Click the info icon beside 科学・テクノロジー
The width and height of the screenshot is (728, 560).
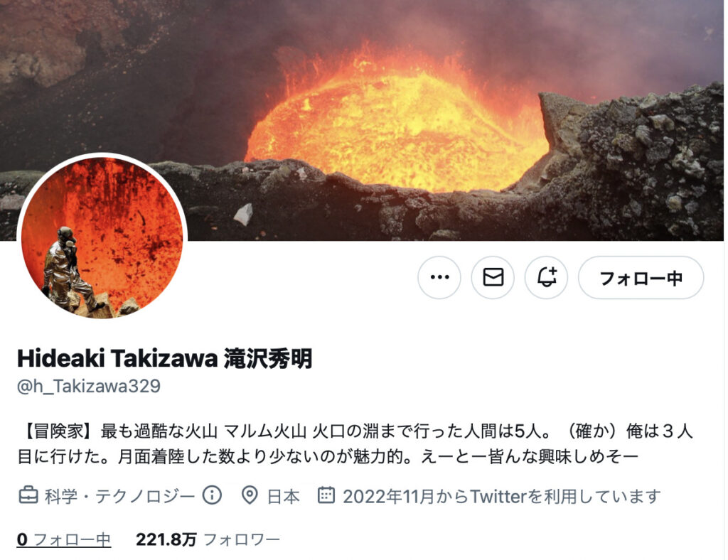[x=212, y=495]
